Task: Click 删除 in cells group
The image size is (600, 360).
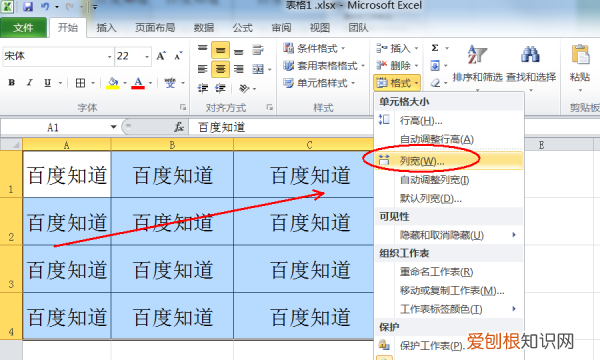Action: pyautogui.click(x=397, y=65)
